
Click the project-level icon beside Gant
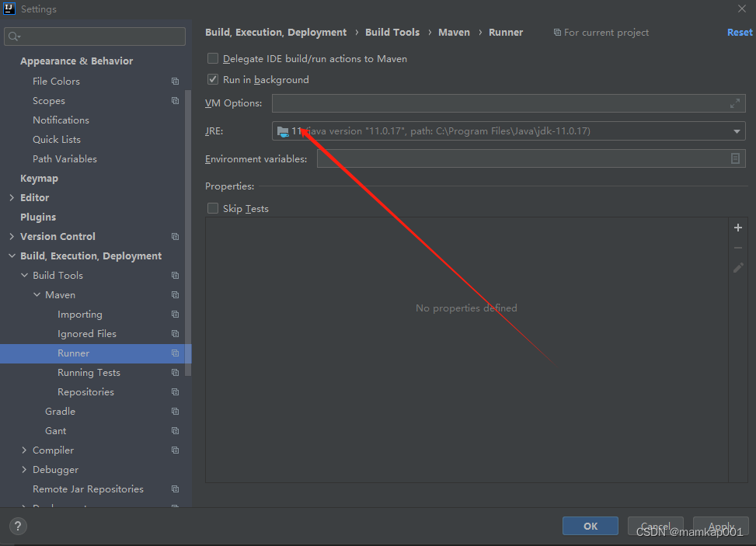click(175, 431)
